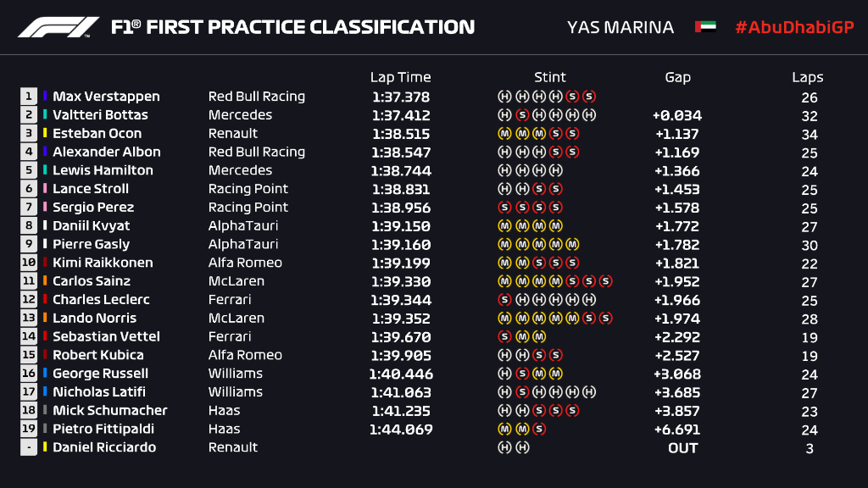This screenshot has width=868, height=488.
Task: Click the #AbuDhabiGP hashtag
Action: pyautogui.click(x=794, y=27)
